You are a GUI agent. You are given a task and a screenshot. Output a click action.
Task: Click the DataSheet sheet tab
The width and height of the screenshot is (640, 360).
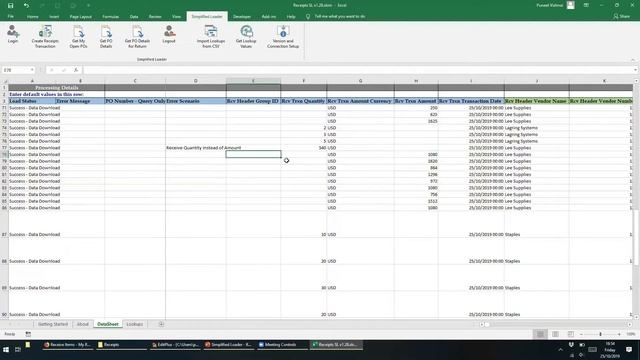click(x=108, y=324)
